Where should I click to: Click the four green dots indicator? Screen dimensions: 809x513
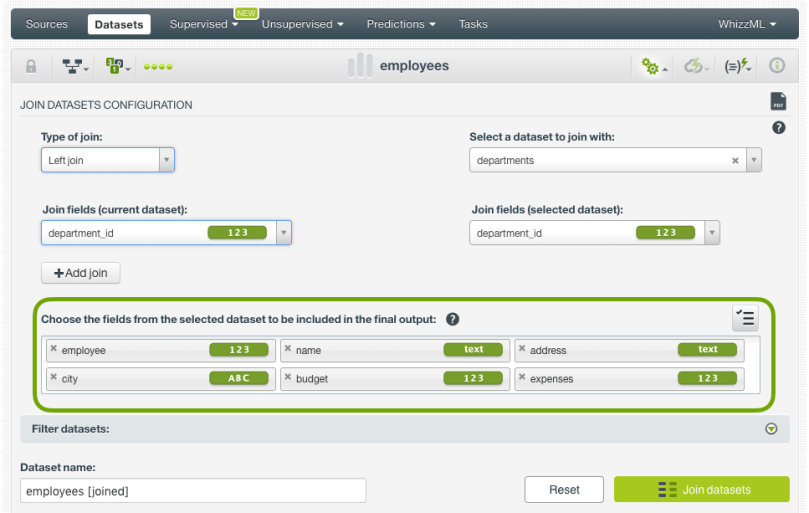point(158,67)
